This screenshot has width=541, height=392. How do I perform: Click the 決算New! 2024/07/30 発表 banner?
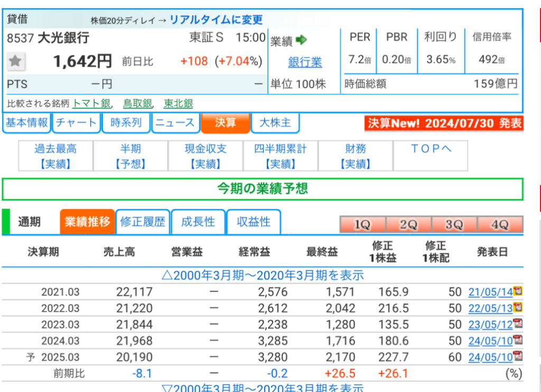[444, 123]
